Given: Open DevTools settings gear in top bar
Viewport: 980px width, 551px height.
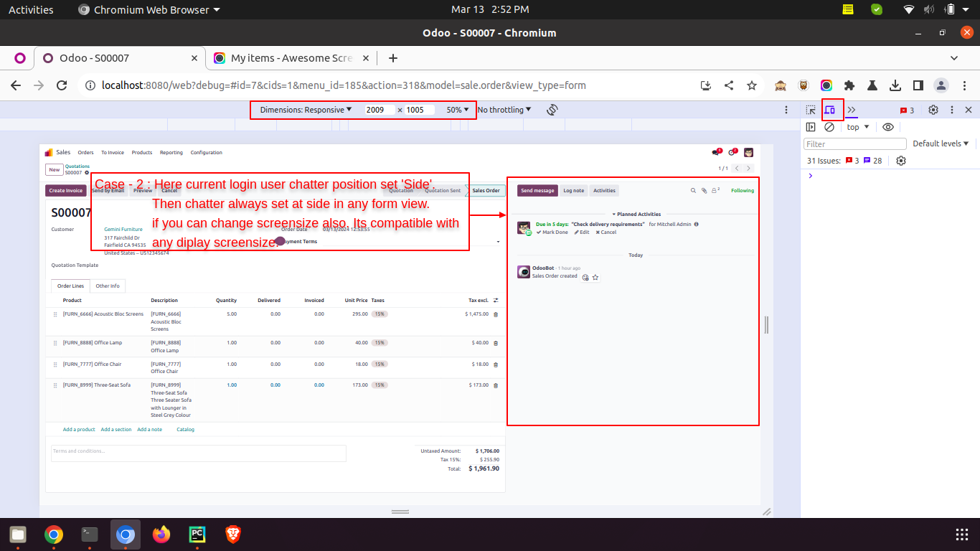Looking at the screenshot, I should tap(933, 110).
